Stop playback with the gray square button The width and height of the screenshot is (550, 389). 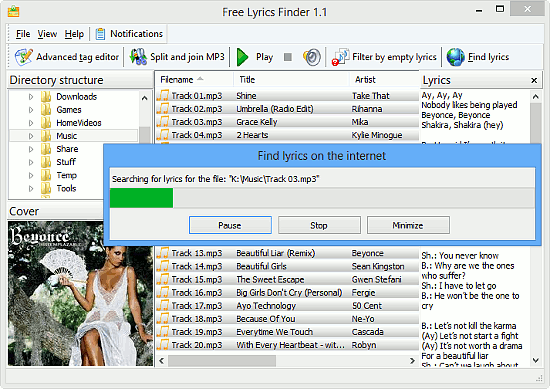click(x=288, y=57)
